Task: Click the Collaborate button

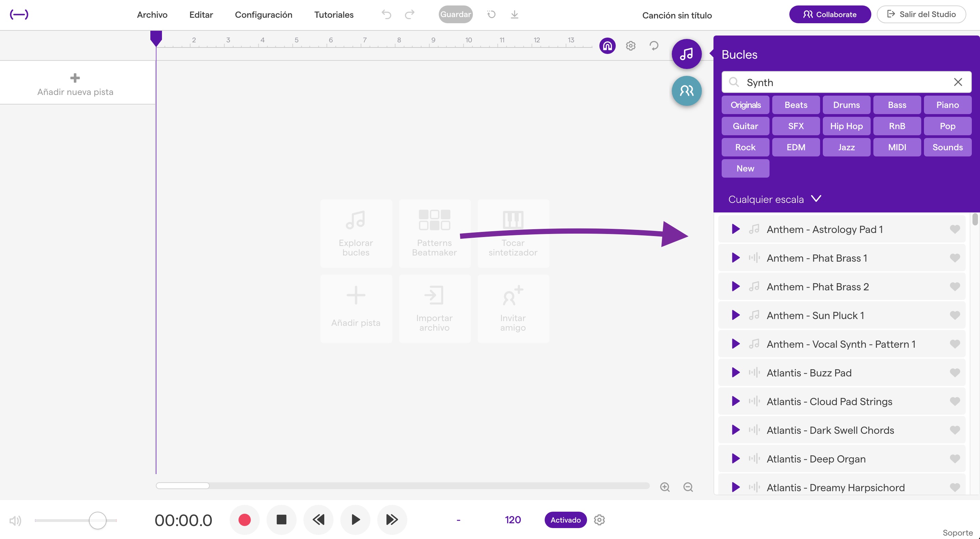Action: pyautogui.click(x=830, y=14)
